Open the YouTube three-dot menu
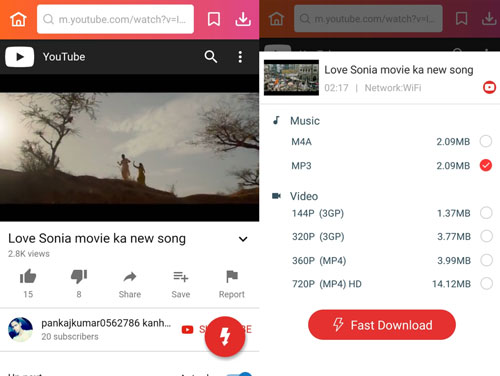This screenshot has width=500, height=376. (x=240, y=57)
